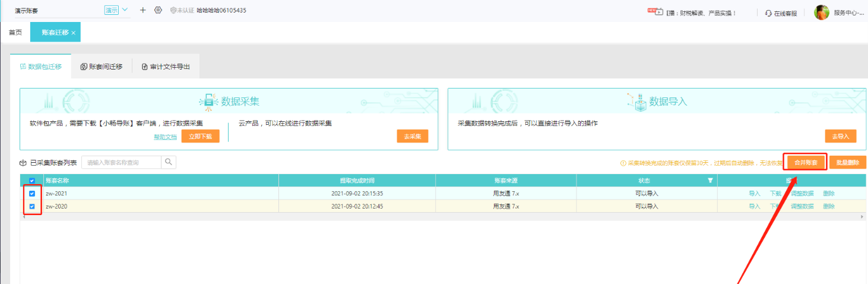Click the online customer service headset icon

click(x=769, y=12)
